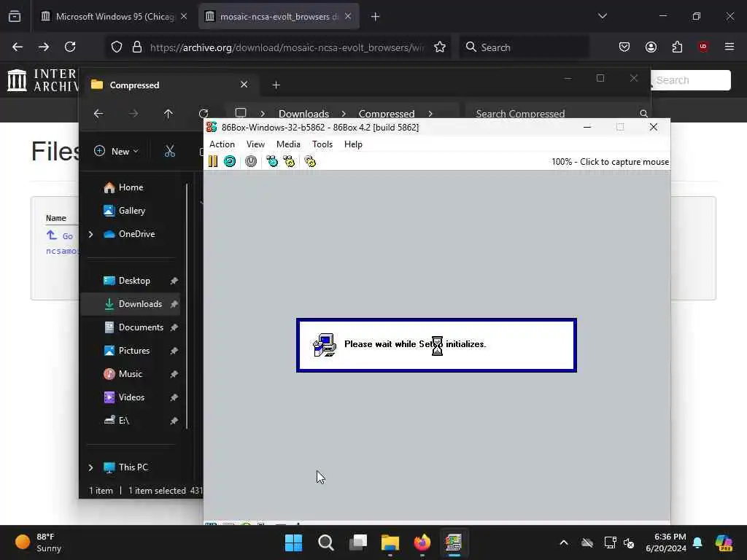
Task: Select the mosaic-ncsa-evolt_browsers Firefox tab
Action: tap(279, 17)
